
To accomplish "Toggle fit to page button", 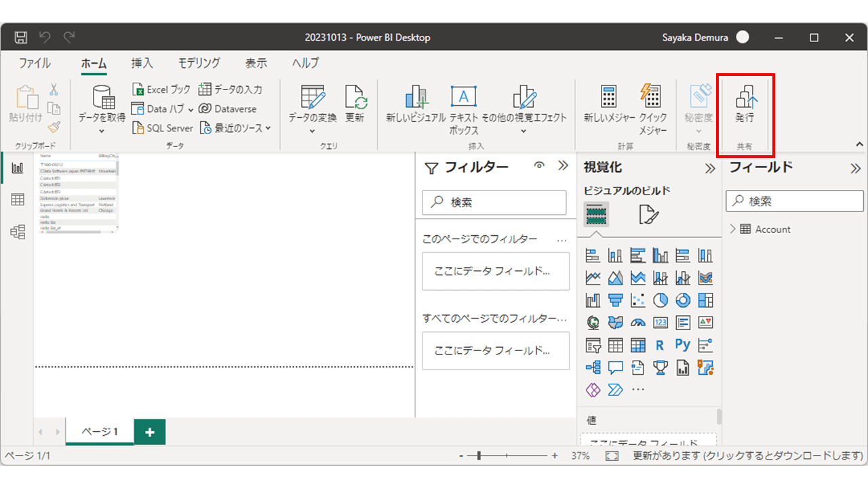I will [612, 456].
